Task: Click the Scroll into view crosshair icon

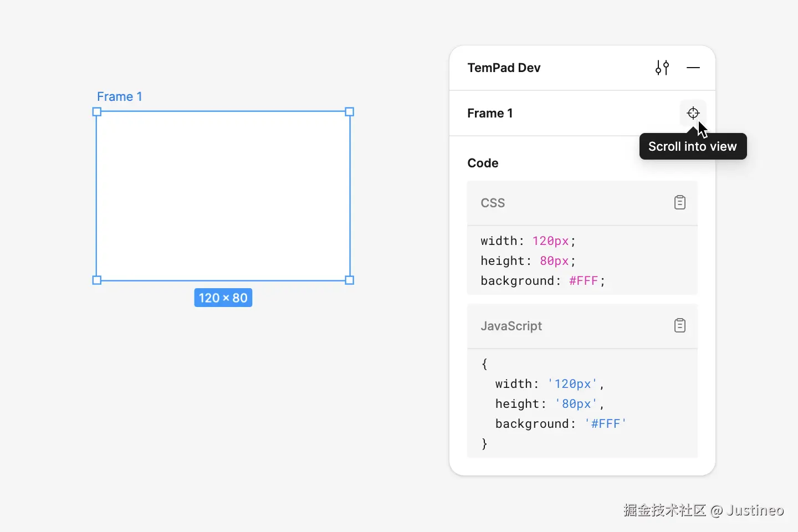Action: (x=693, y=113)
